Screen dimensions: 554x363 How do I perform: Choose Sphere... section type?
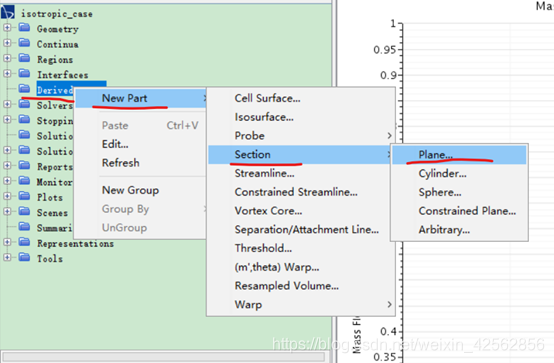coord(459,192)
